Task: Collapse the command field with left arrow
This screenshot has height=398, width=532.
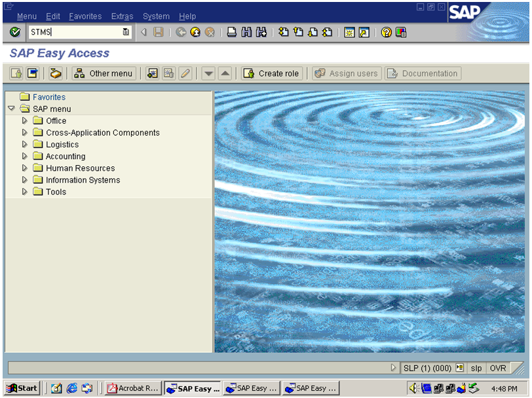Action: click(x=144, y=32)
